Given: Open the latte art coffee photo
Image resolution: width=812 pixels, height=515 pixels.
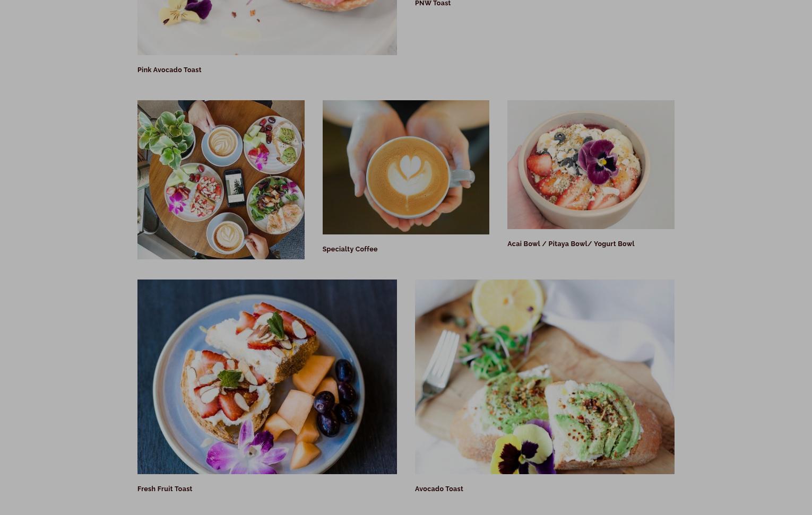Looking at the screenshot, I should coord(406,167).
